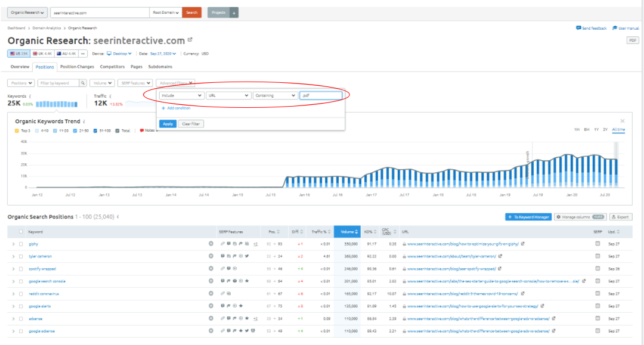Check the select-all checkbox in Keyword header
644x345 pixels.
point(21,232)
